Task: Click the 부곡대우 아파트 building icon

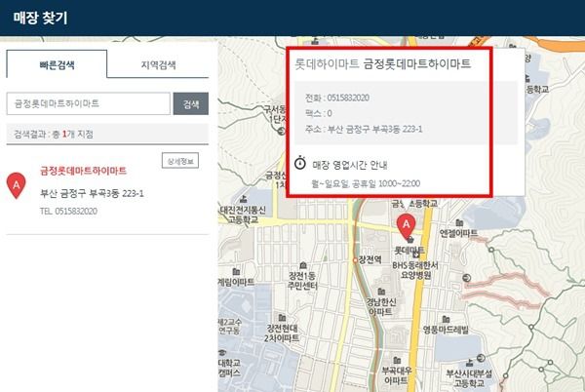Action: (397, 360)
